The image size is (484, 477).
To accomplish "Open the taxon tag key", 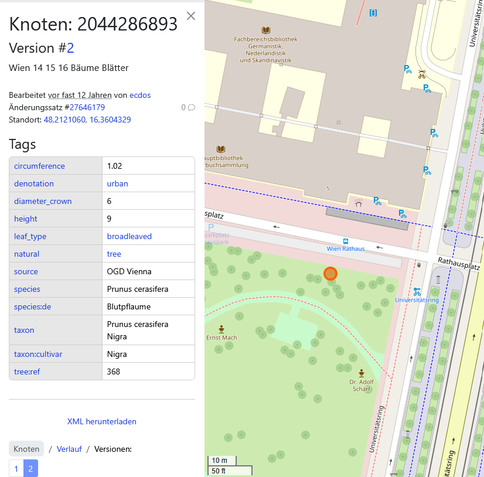I will coord(24,330).
